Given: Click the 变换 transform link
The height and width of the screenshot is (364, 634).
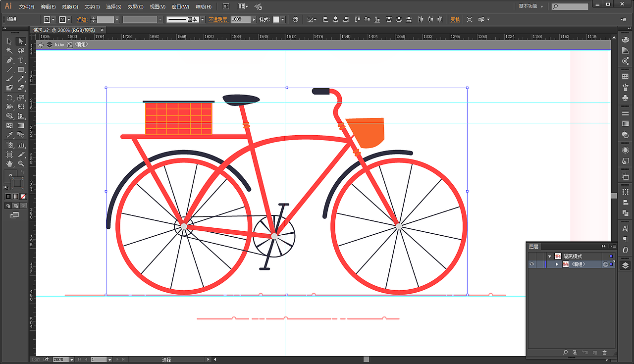Looking at the screenshot, I should pyautogui.click(x=455, y=19).
